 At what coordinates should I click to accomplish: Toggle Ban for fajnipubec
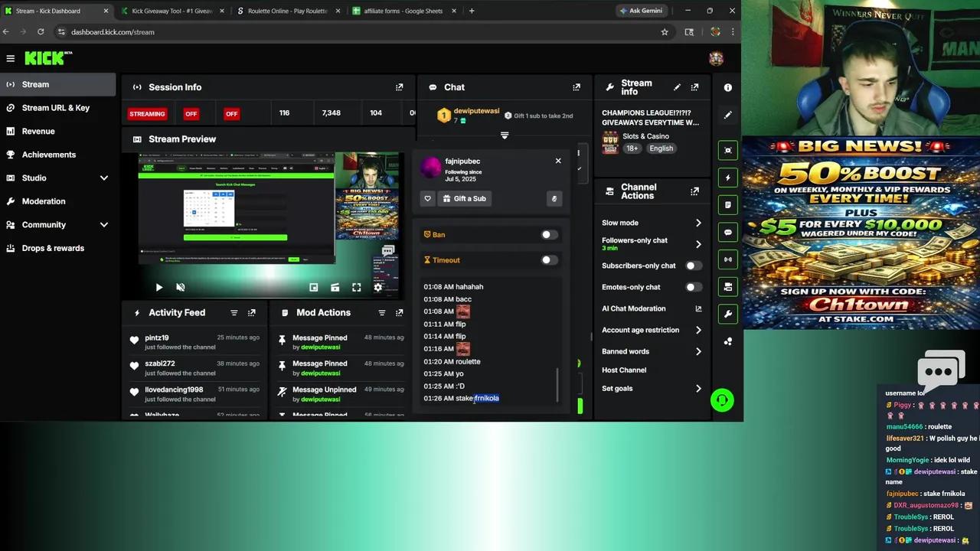point(550,235)
